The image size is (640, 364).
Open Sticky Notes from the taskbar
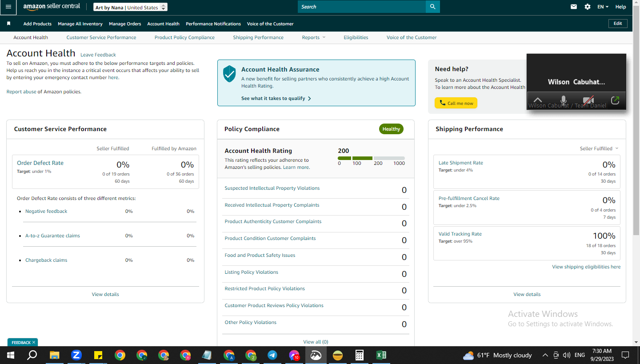pyautogui.click(x=98, y=355)
